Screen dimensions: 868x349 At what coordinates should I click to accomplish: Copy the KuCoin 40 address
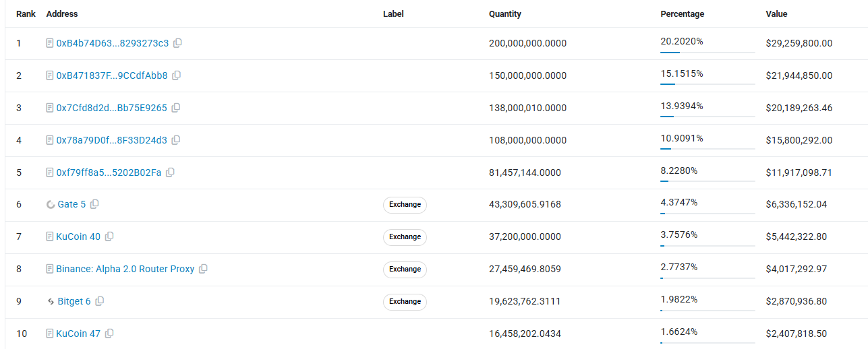point(109,236)
